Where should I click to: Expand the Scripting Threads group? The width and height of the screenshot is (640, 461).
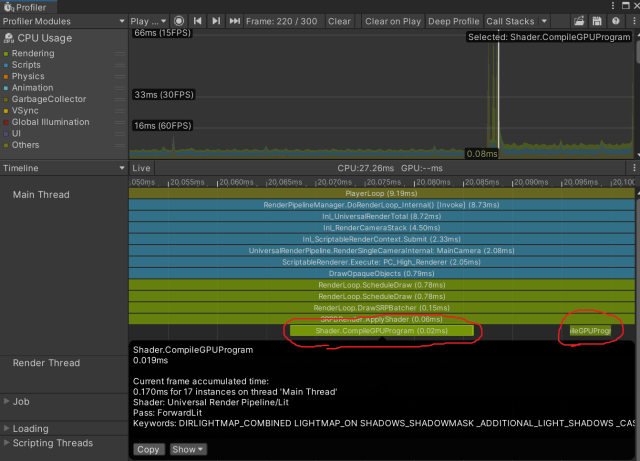[7, 443]
